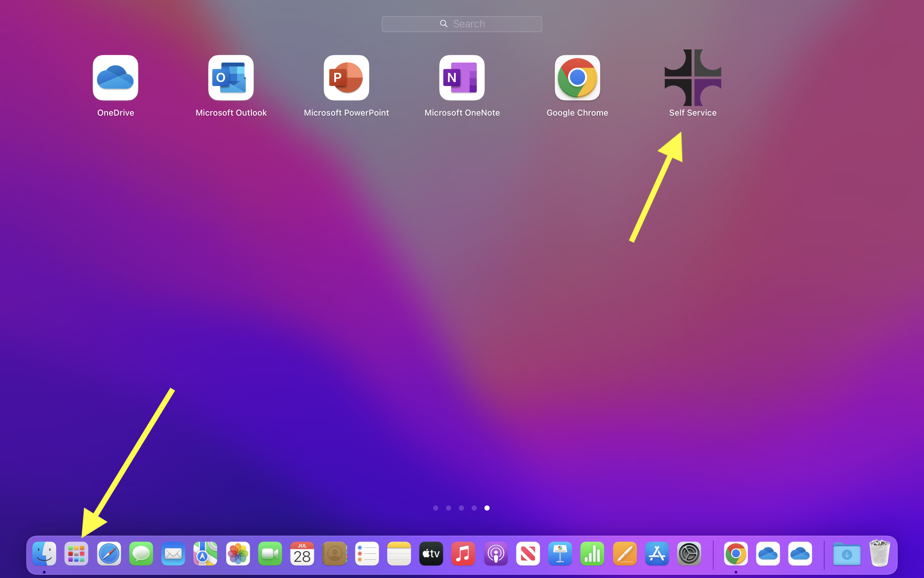Launch the Self Service app
This screenshot has width=924, height=578.
coord(693,78)
